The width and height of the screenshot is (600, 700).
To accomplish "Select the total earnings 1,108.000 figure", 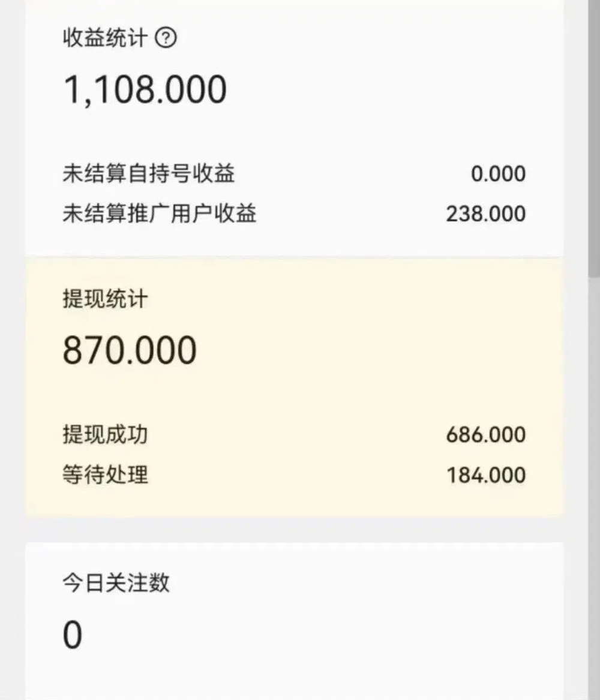I will (145, 90).
